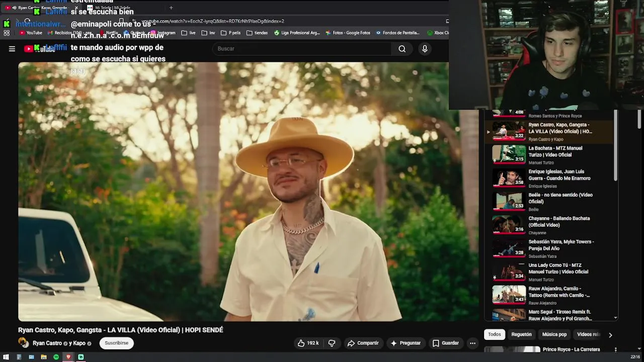Screen dimensions: 644x362
Task: Open the Windows Start menu
Action: coord(6,357)
